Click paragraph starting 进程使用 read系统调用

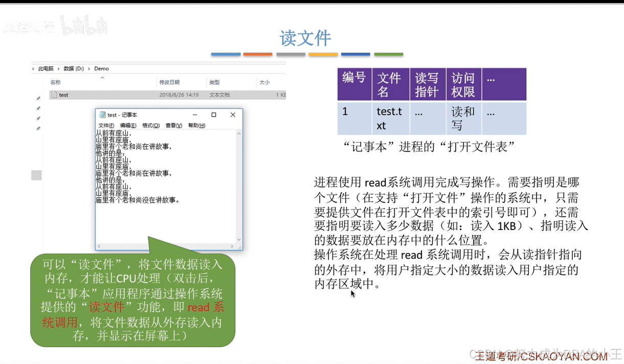click(452, 211)
